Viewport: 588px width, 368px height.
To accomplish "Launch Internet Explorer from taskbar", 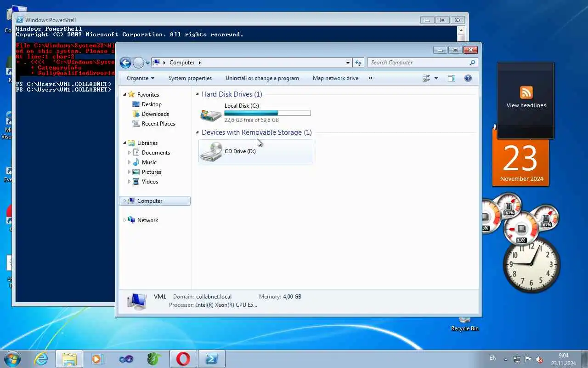I will coord(41,359).
